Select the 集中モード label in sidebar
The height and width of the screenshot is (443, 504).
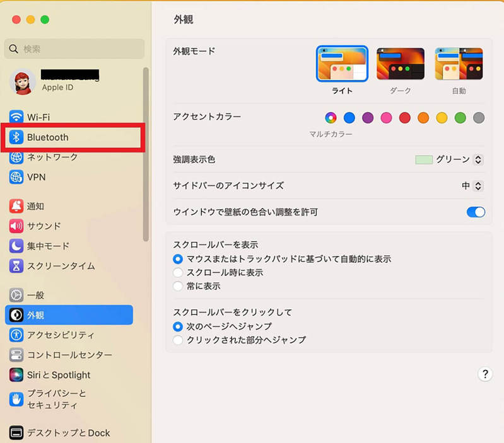[x=48, y=246]
